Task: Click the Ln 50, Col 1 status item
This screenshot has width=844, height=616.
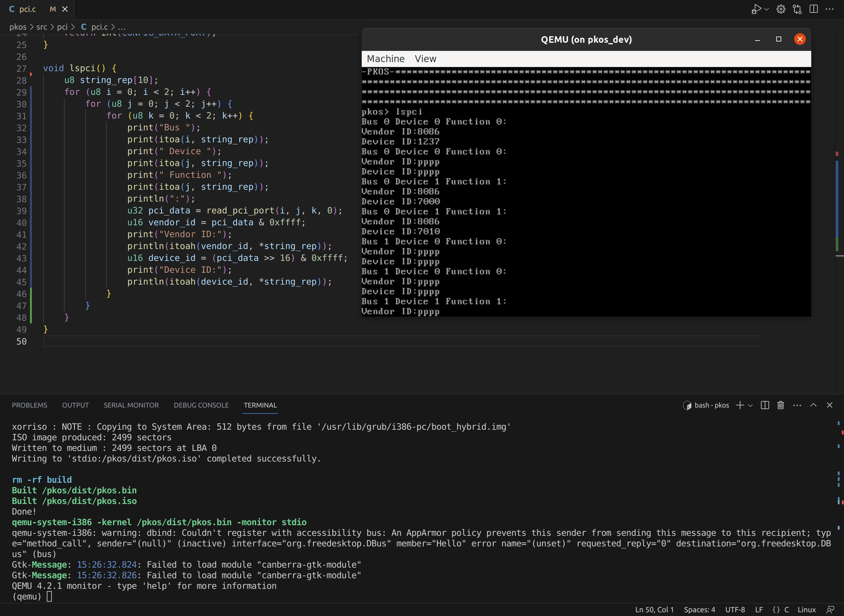Action: coord(655,610)
